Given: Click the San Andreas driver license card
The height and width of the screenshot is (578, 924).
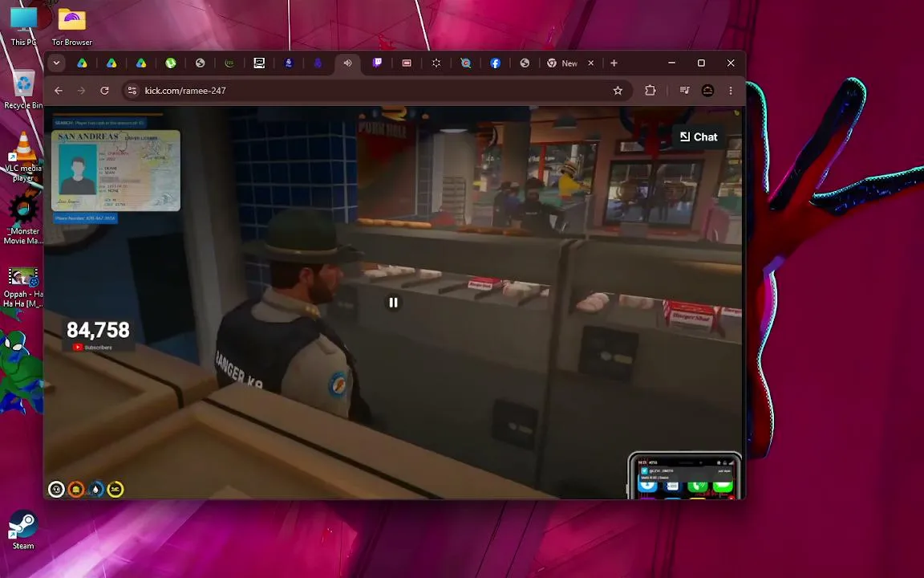Looking at the screenshot, I should tap(116, 170).
